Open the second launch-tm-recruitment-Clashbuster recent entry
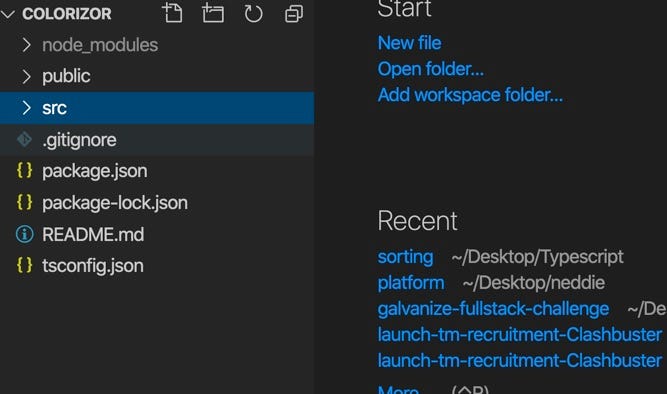This screenshot has height=394, width=667. coord(520,361)
